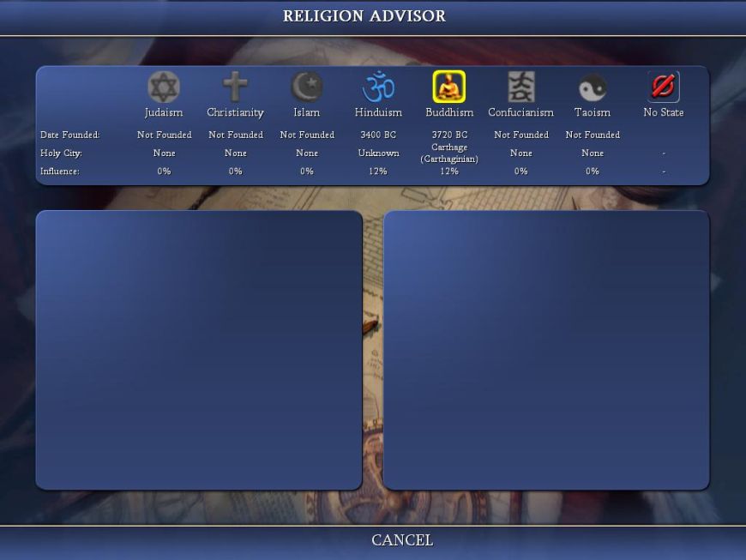Click the Religion Advisor title
The width and height of the screenshot is (746, 560).
(364, 16)
